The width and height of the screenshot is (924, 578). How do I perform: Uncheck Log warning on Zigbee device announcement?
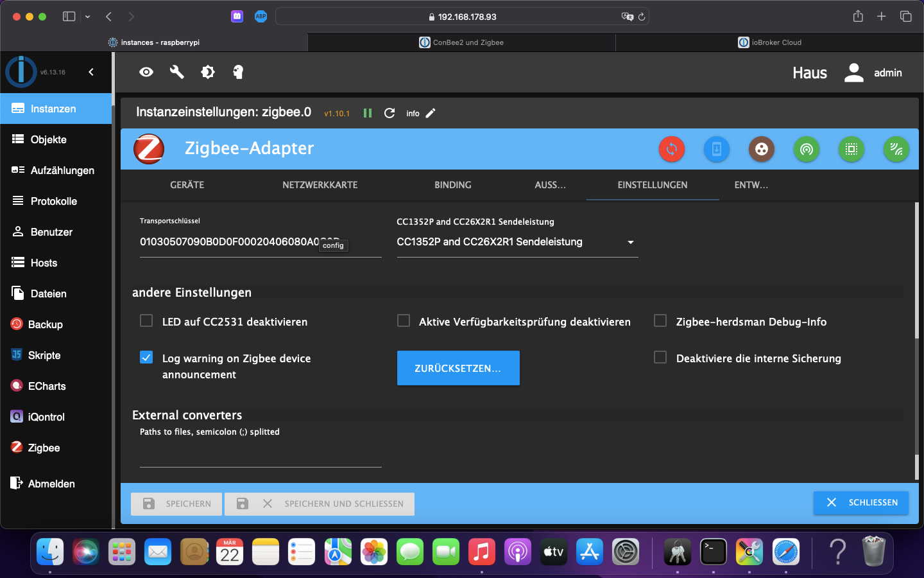click(146, 357)
